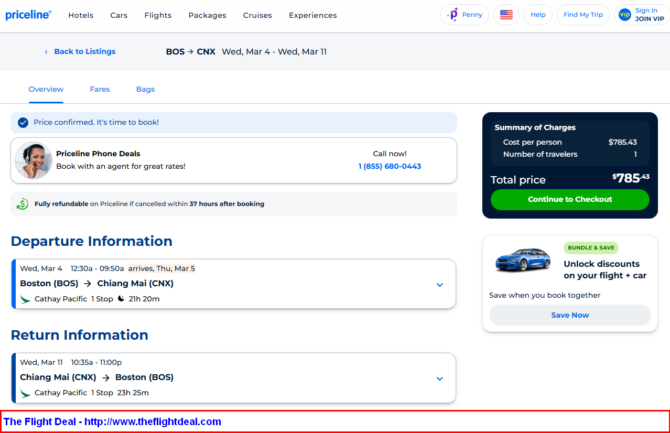Click the Priceline logo
The width and height of the screenshot is (670, 433).
pyautogui.click(x=28, y=15)
